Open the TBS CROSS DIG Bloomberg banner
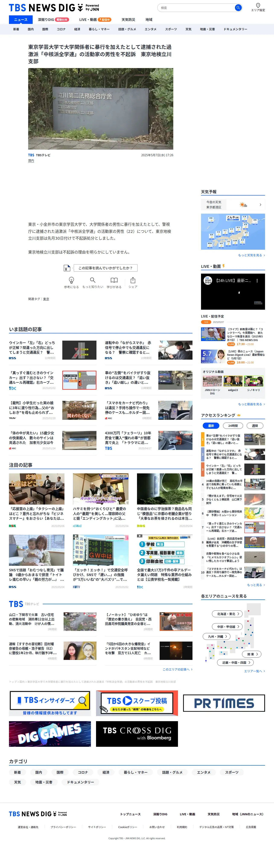Image resolution: width=274 pixels, height=868 pixels. pos(137,734)
